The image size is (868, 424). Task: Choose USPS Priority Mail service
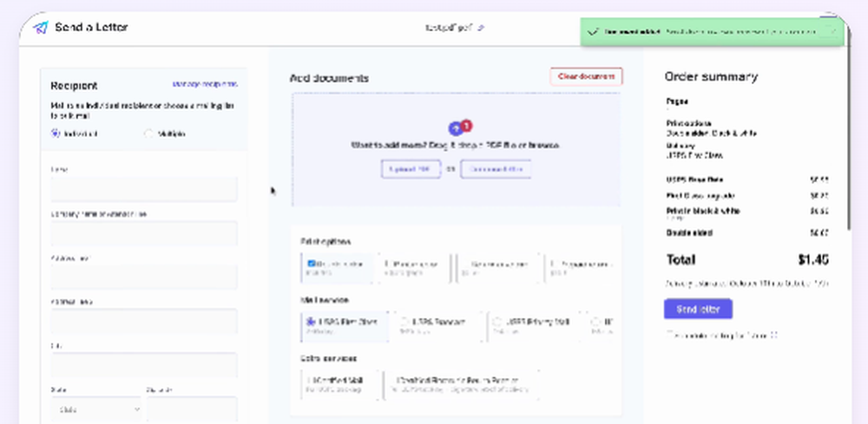[496, 322]
